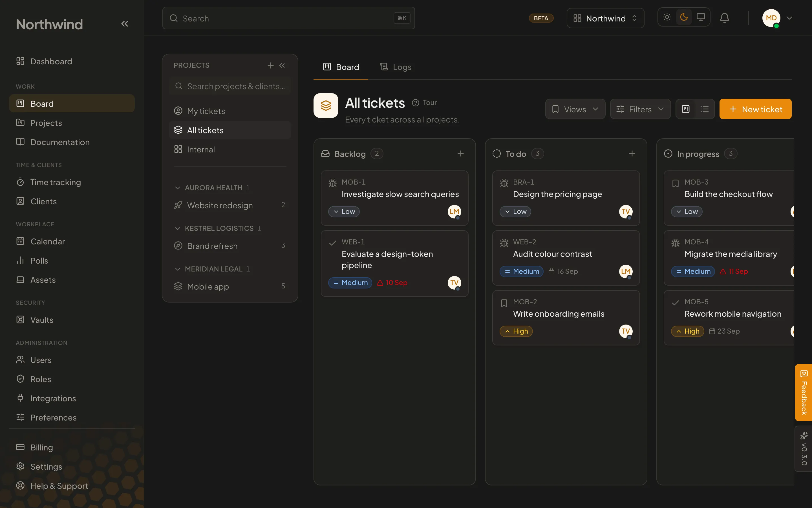Open Dashboard in the sidebar
The width and height of the screenshot is (812, 508).
(x=72, y=62)
